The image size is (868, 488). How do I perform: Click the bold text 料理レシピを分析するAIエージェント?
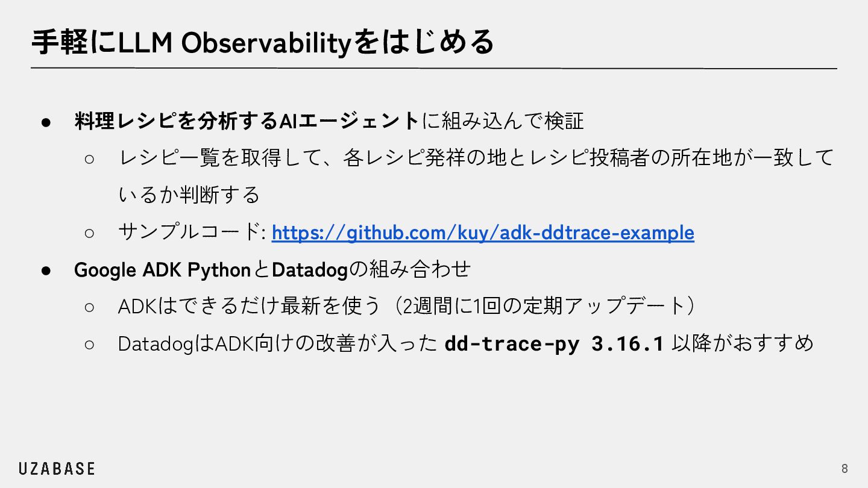[246, 120]
